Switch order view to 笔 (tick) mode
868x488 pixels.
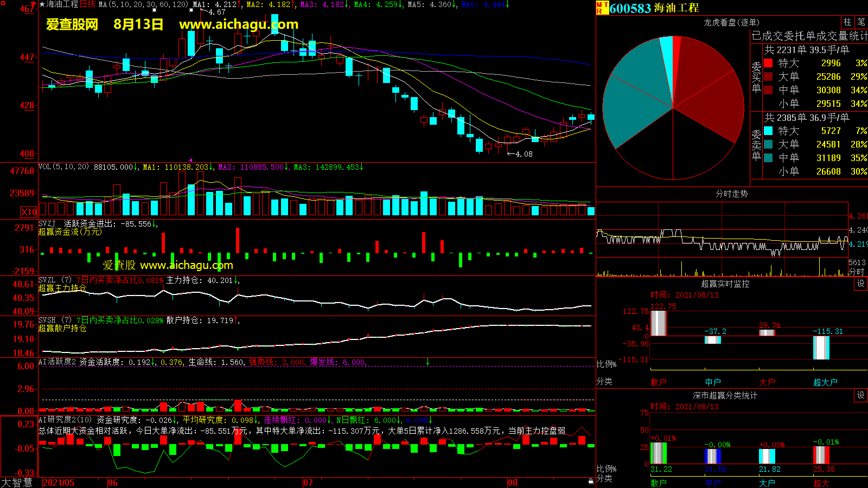[861, 22]
